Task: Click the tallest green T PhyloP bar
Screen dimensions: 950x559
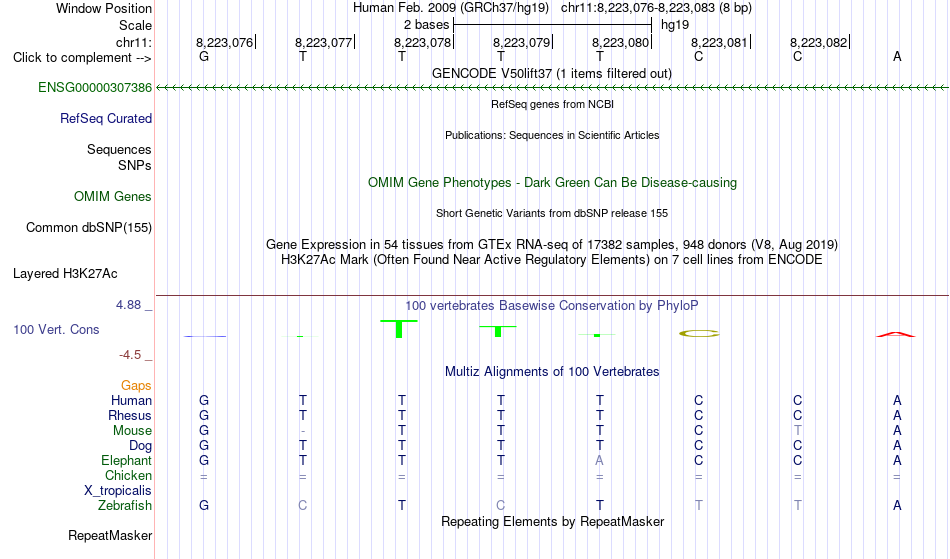Action: point(399,329)
